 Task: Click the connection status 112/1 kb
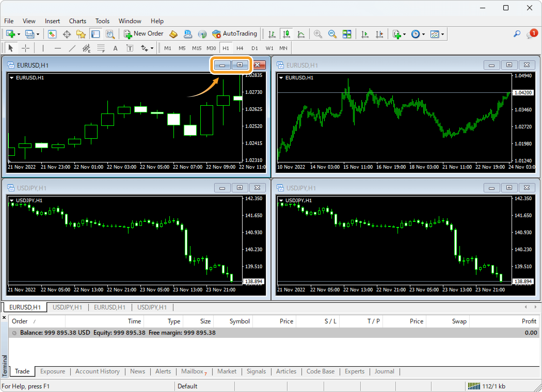click(487, 386)
